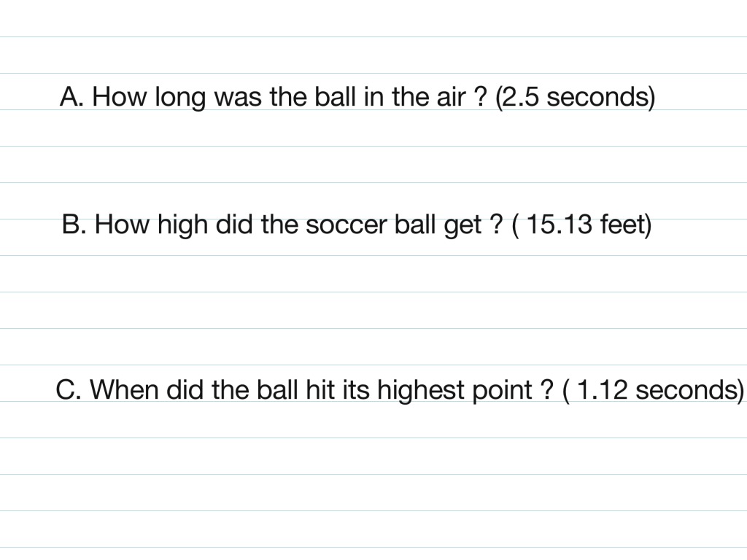Screen dimensions: 747x560
Task: Click the letter "C." label
Action: [69, 390]
